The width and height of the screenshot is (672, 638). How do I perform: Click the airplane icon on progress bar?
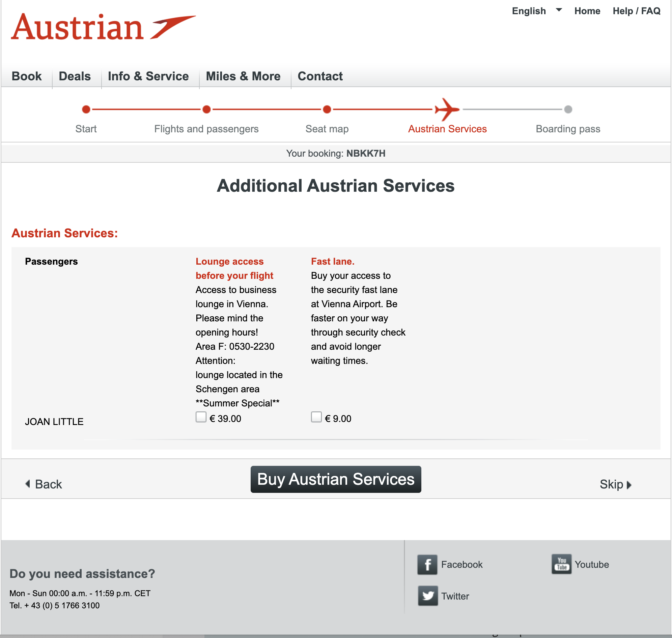447,109
